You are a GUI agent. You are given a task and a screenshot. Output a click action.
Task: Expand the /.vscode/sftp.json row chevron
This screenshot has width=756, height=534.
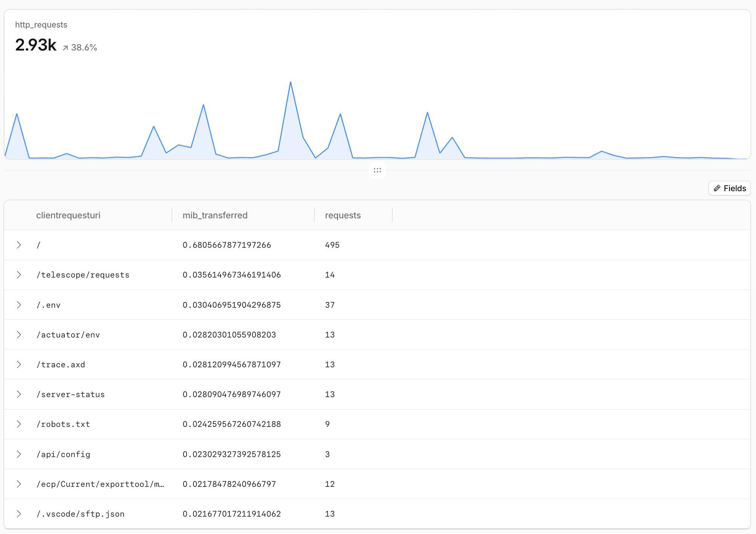19,514
